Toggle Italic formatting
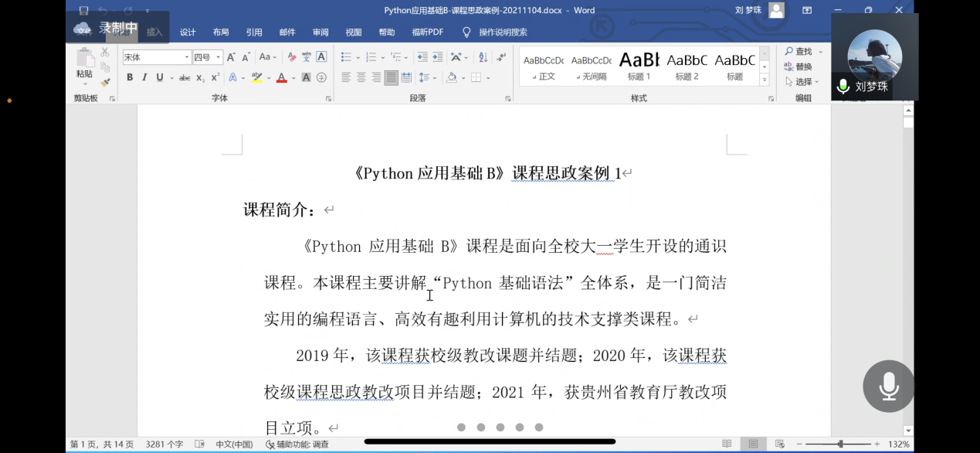 coord(144,77)
